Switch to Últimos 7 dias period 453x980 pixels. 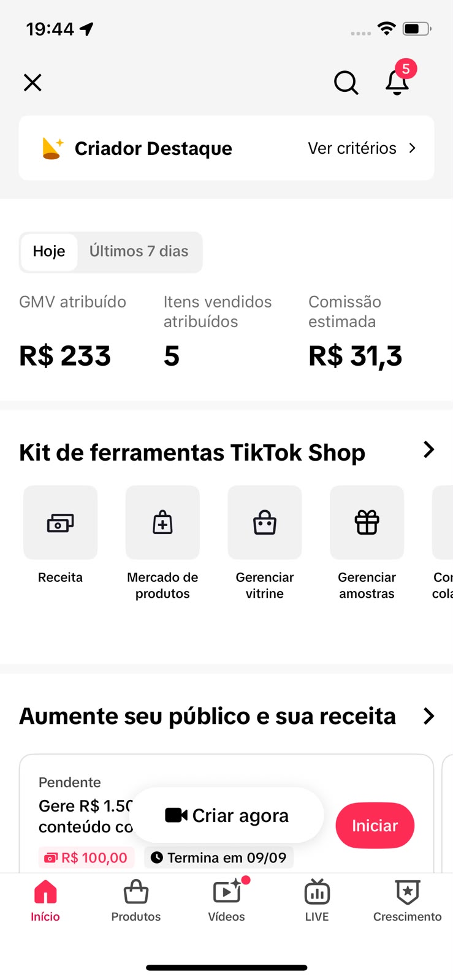pos(139,252)
